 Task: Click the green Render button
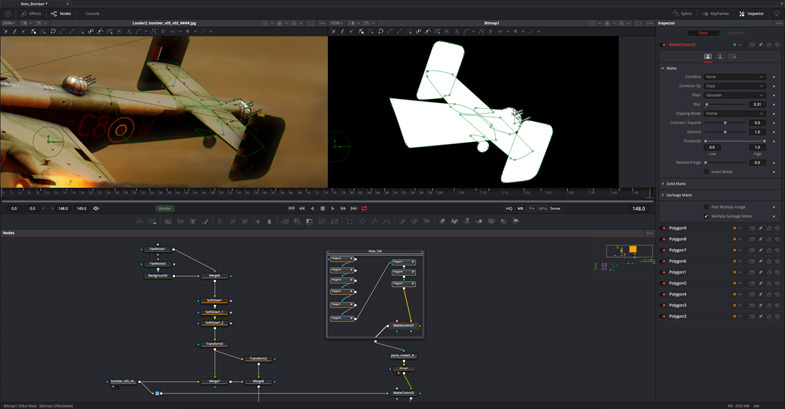(165, 209)
